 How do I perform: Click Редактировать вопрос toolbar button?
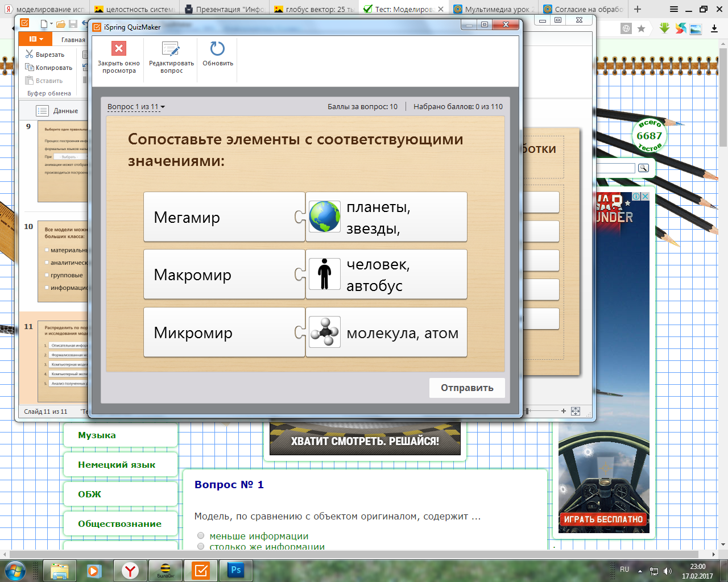pos(171,58)
